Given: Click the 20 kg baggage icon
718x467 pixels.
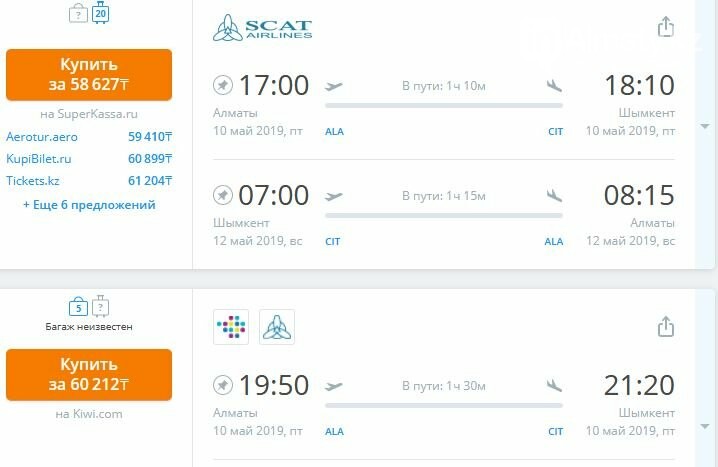Looking at the screenshot, I should click(100, 13).
